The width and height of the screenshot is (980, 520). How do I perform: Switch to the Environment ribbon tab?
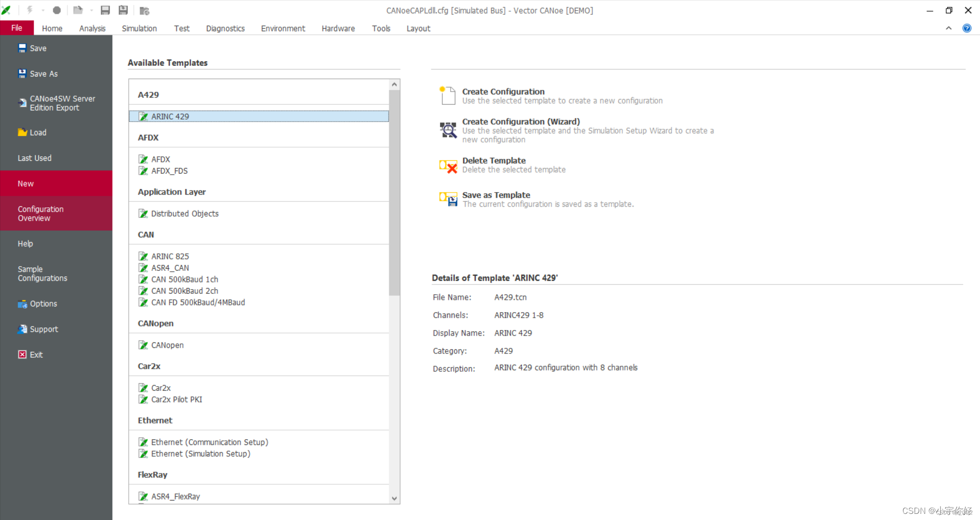tap(283, 29)
